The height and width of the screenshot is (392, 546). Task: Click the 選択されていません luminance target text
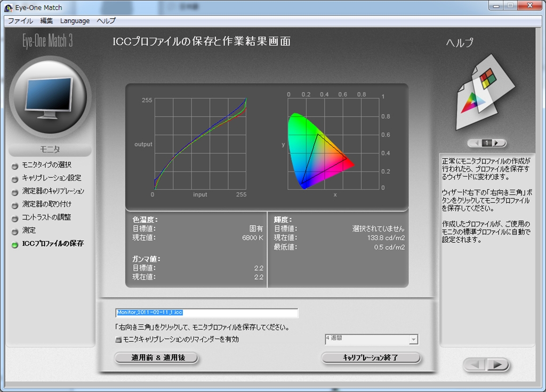[x=378, y=229]
